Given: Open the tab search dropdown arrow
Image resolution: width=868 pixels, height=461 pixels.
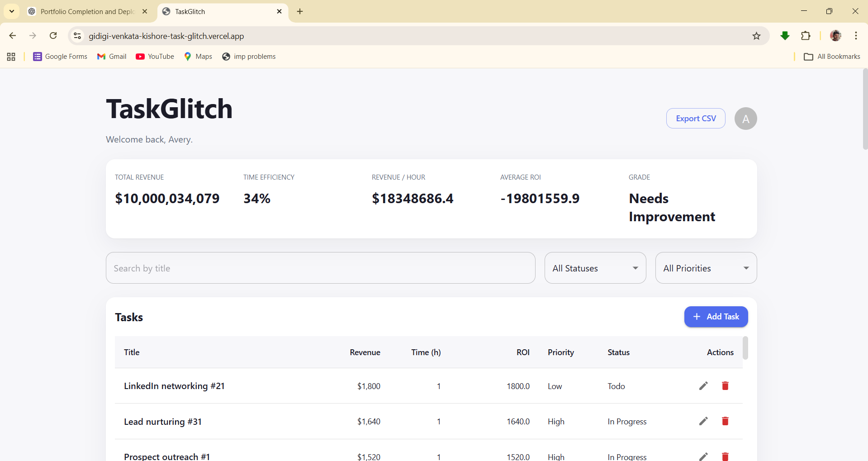Looking at the screenshot, I should point(12,11).
